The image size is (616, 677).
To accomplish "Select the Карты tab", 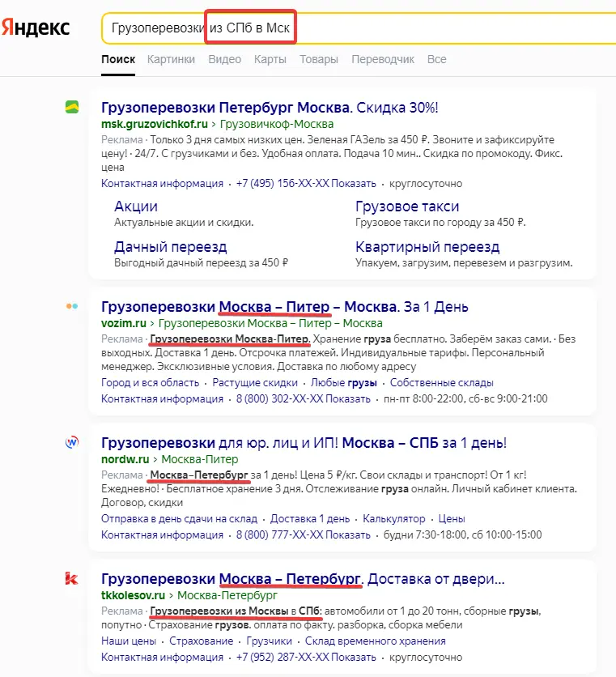I will click(x=270, y=59).
